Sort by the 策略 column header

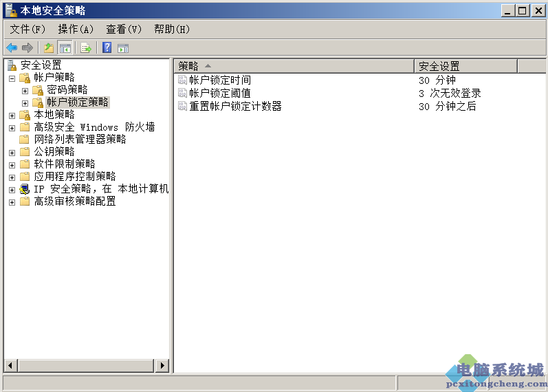coord(294,66)
